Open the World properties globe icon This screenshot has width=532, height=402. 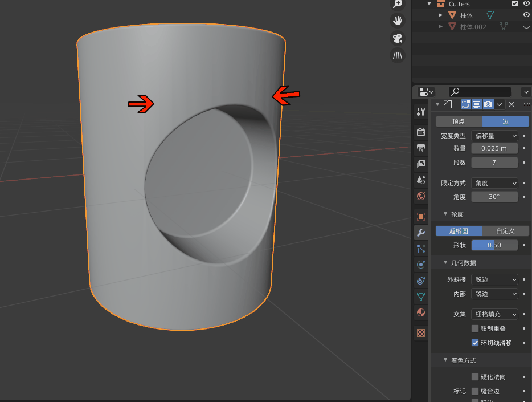coord(421,196)
